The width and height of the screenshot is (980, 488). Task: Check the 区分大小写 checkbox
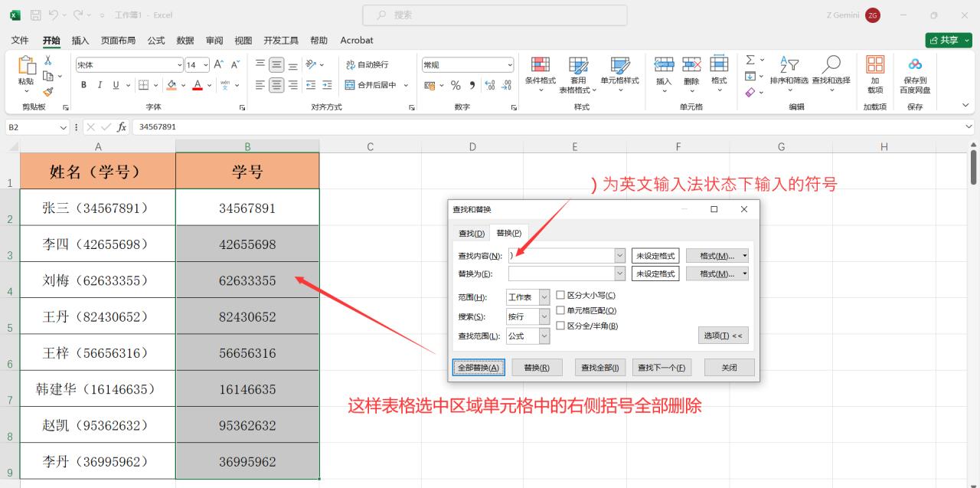coord(560,295)
